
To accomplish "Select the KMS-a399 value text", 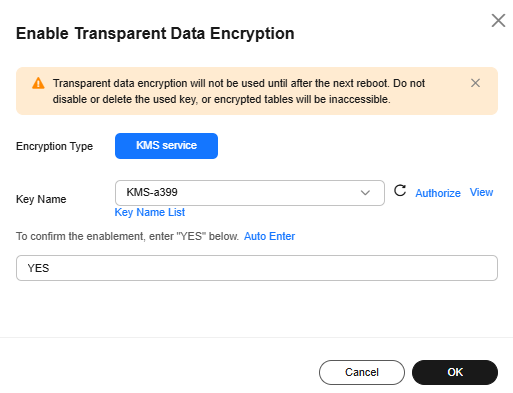I will pos(152,192).
